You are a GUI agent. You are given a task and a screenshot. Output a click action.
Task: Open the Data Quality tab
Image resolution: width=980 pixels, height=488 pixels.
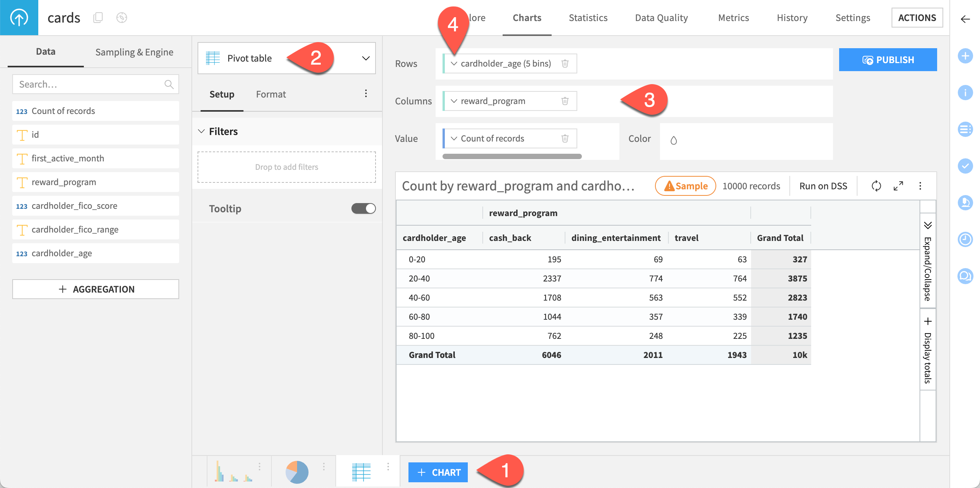[661, 18]
